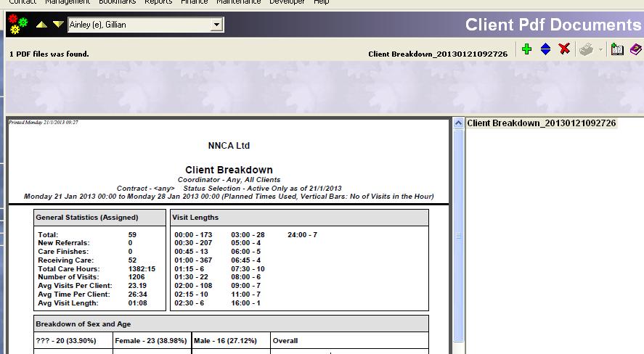Click 'Breakdown of Sex and Age' header
644x354 pixels.
pyautogui.click(x=83, y=324)
